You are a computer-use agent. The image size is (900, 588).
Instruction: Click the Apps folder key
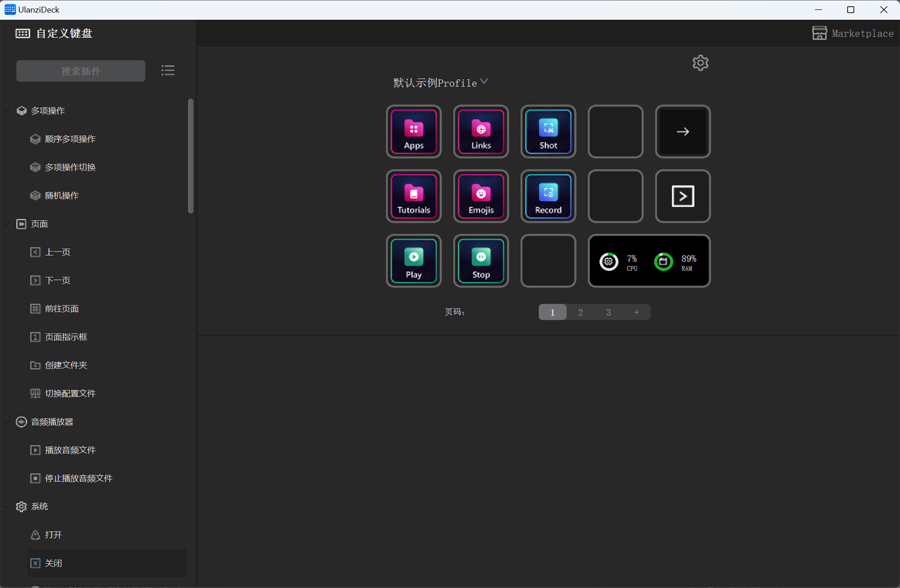click(x=413, y=132)
